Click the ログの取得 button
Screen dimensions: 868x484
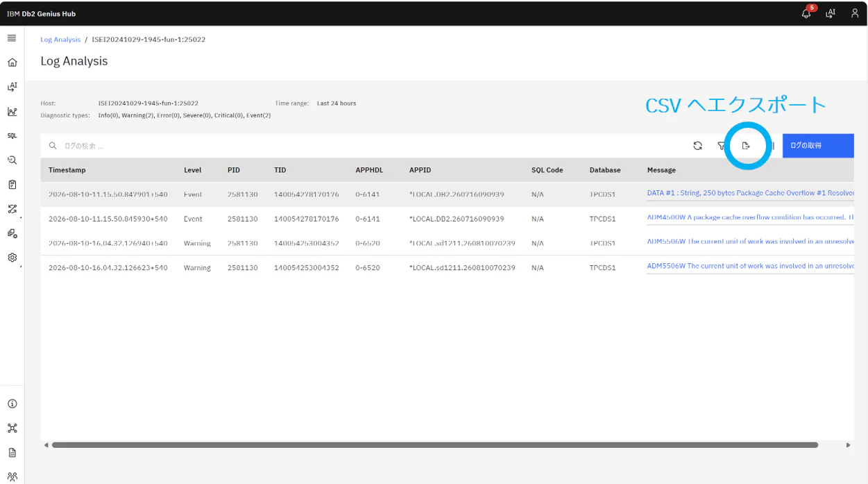(x=818, y=146)
